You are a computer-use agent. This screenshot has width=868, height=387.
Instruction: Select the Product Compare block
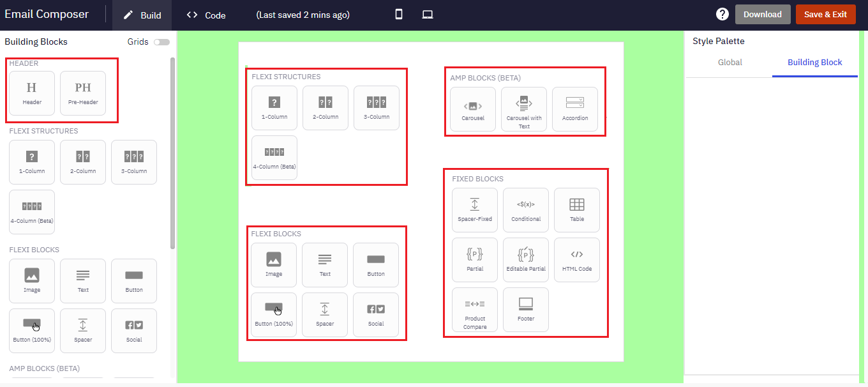click(x=474, y=310)
